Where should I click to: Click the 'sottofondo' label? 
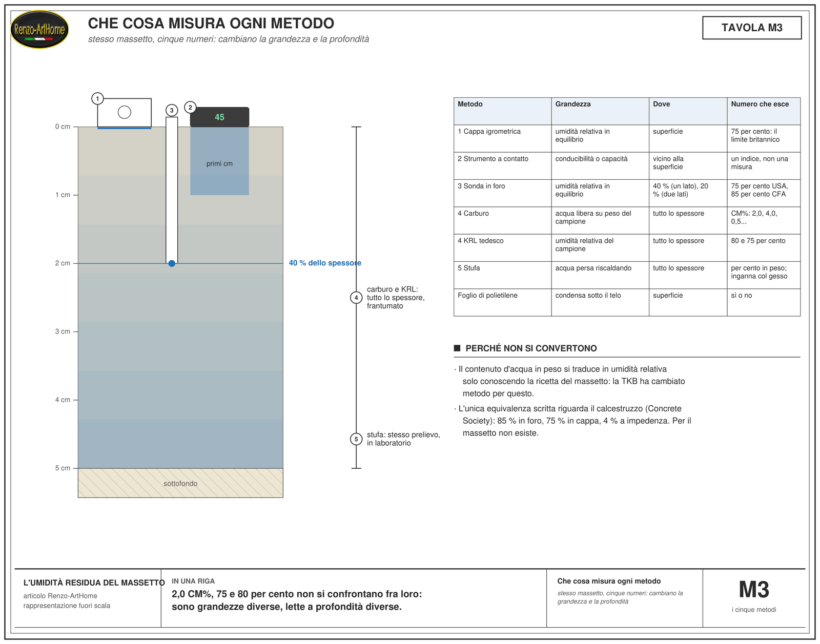pos(180,484)
